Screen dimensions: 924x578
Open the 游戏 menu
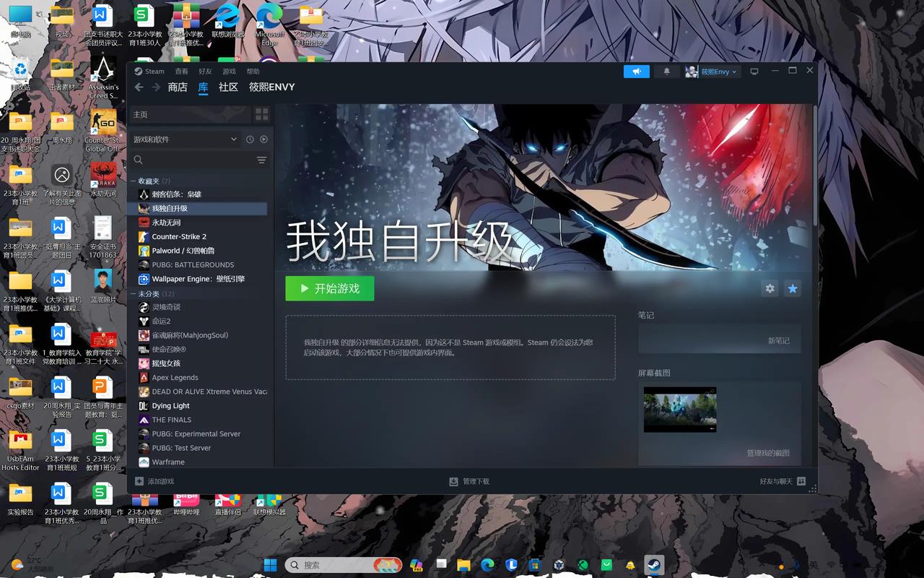coord(229,72)
